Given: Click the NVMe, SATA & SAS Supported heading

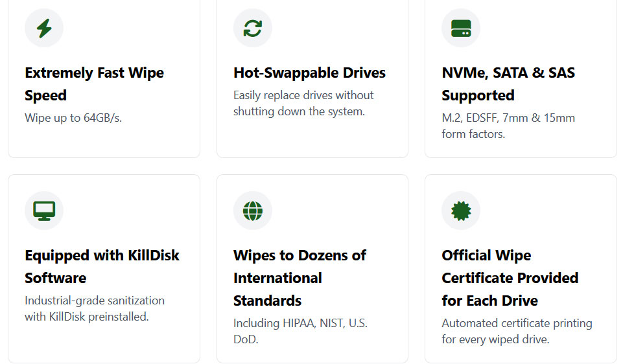Looking at the screenshot, I should 508,84.
